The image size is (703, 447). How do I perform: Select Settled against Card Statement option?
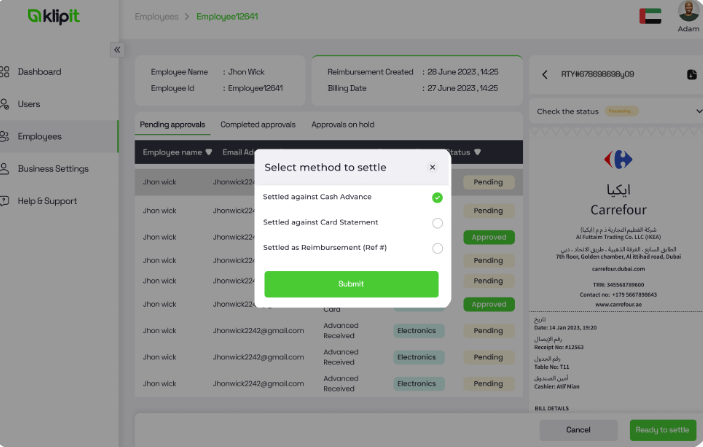pos(437,223)
